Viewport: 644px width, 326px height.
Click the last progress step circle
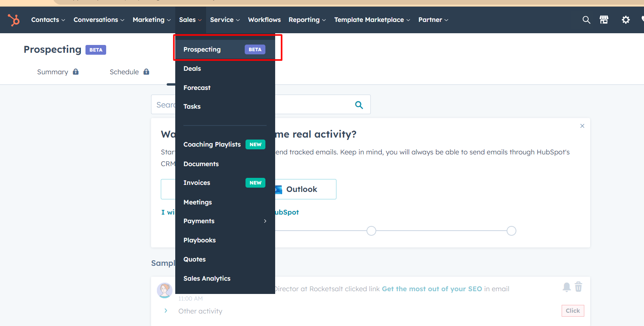click(511, 231)
